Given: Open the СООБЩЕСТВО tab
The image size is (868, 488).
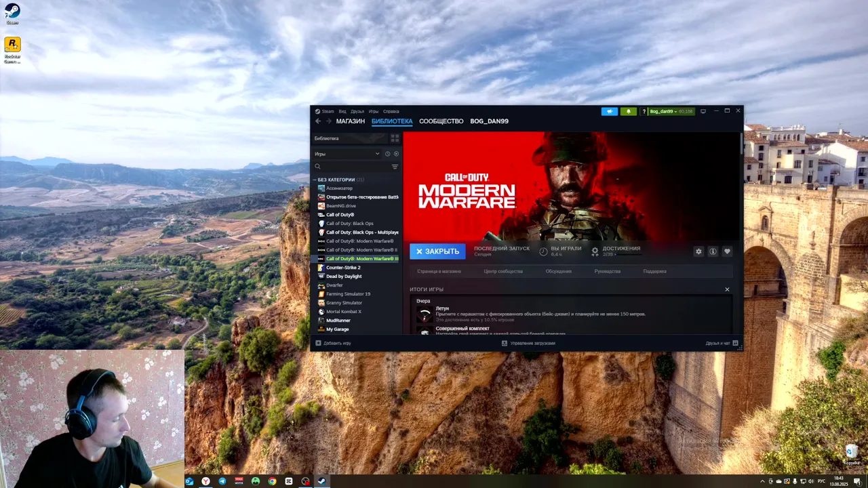Looking at the screenshot, I should [441, 121].
